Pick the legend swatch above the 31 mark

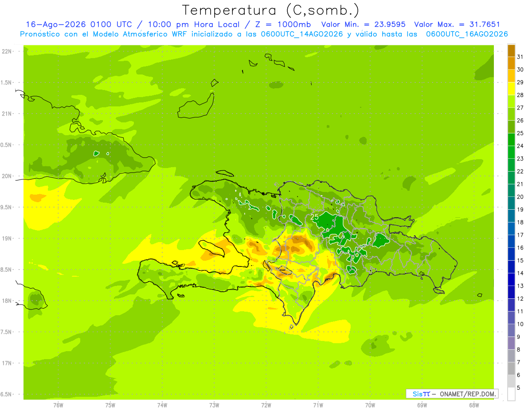(511, 51)
